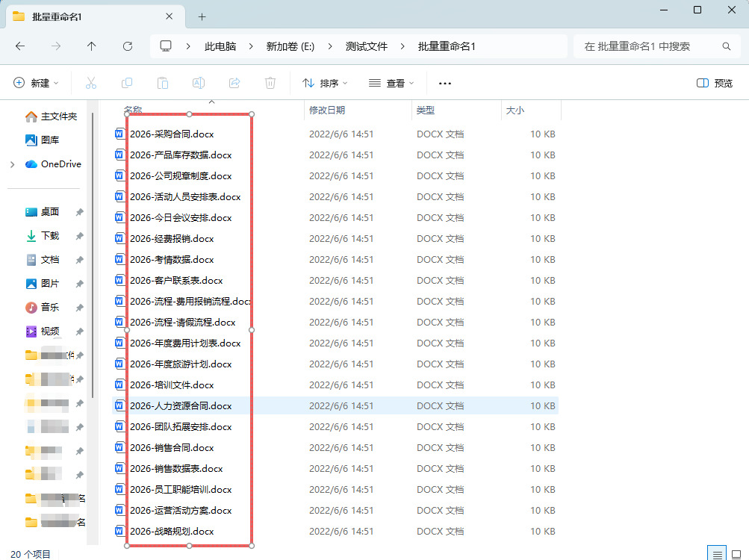Screen dimensions: 749x560
Task: Open 桌面 in sidebar
Action: coord(42,211)
